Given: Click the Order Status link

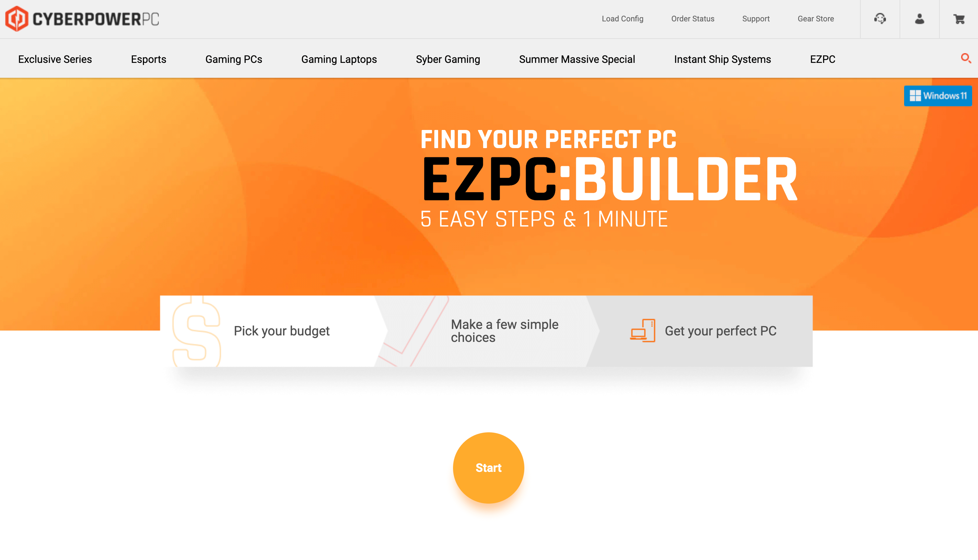Looking at the screenshot, I should coord(693,19).
